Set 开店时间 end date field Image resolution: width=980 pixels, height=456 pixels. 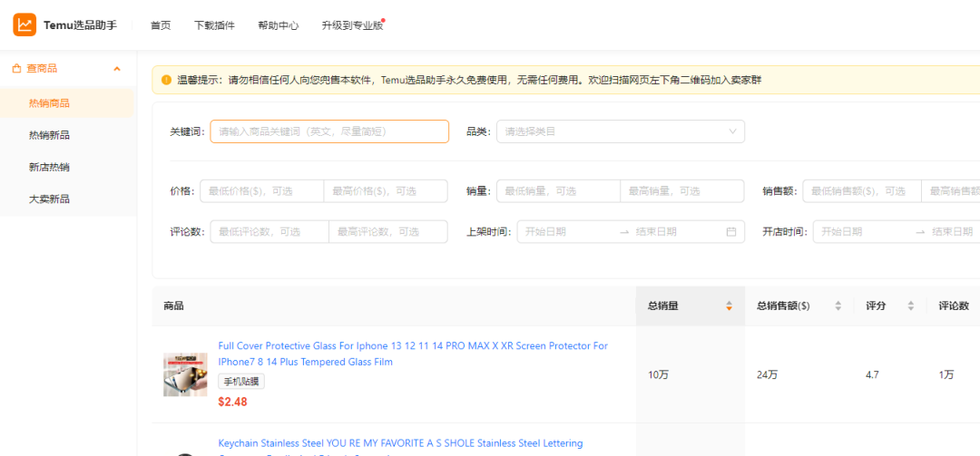955,232
